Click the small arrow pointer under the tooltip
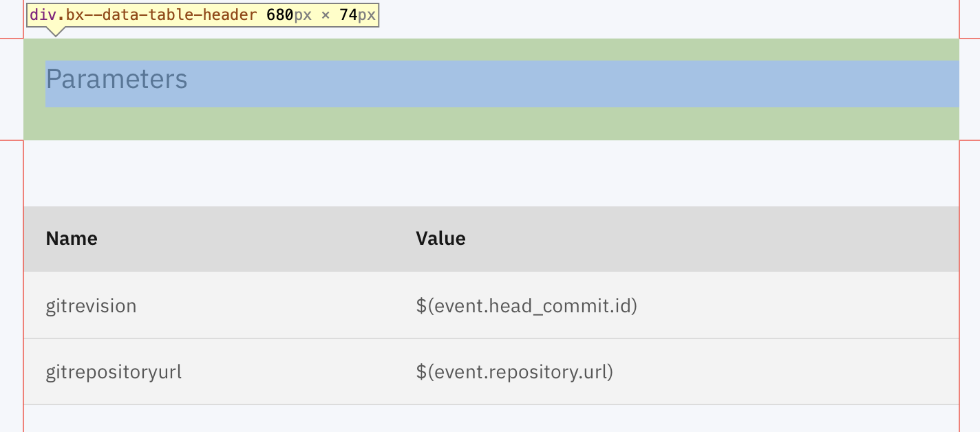This screenshot has width=980, height=432. tap(55, 31)
